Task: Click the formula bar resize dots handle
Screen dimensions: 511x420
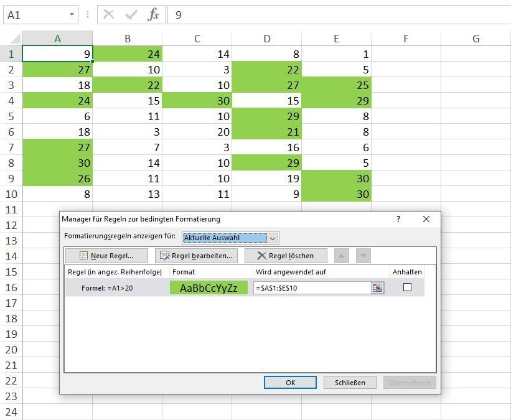Action: pyautogui.click(x=87, y=15)
